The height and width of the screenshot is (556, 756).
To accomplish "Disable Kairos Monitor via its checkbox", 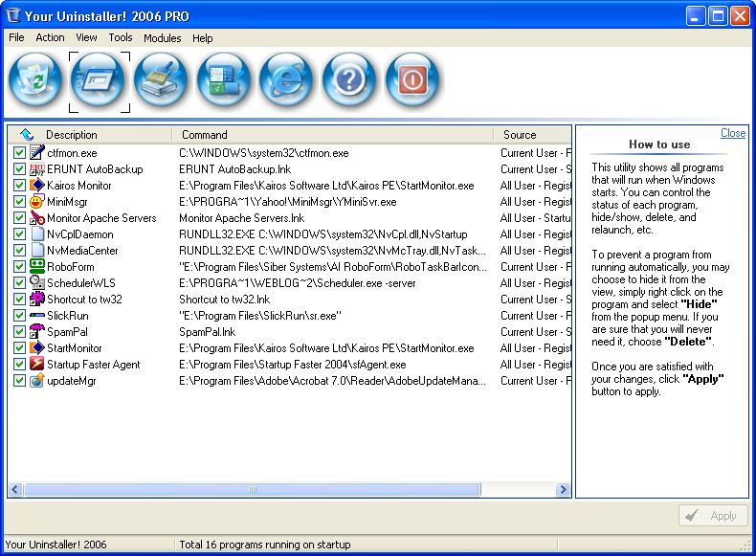I will click(19, 185).
